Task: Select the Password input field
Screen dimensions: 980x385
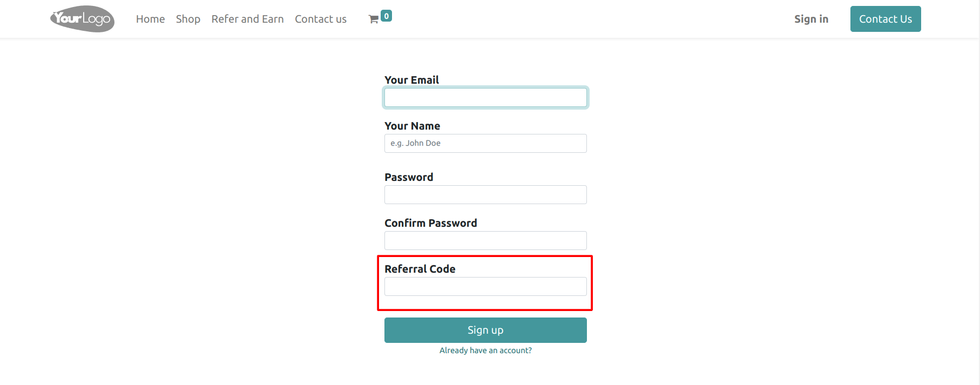Action: tap(485, 194)
